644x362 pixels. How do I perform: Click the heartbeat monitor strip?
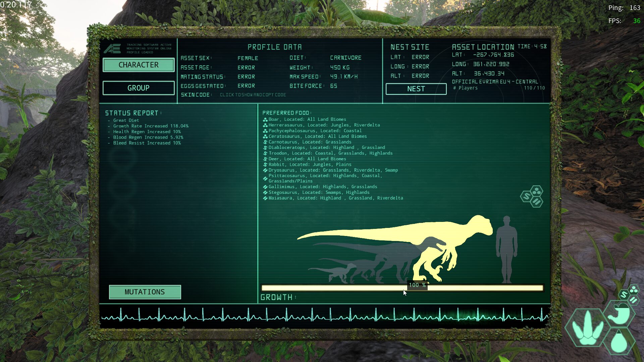(x=325, y=316)
